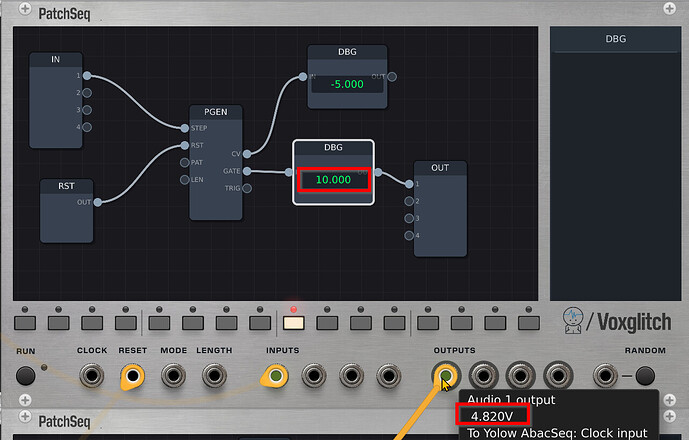This screenshot has height=440, width=689.
Task: Click the LENGTH input jack
Action: point(214,376)
